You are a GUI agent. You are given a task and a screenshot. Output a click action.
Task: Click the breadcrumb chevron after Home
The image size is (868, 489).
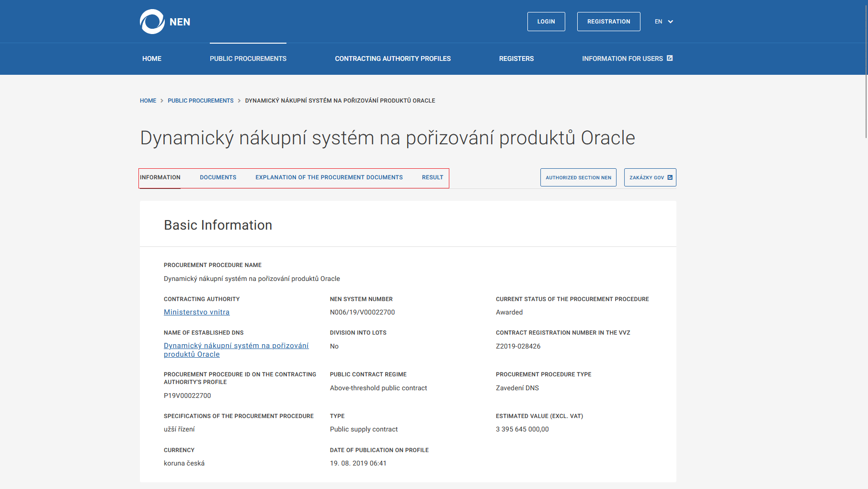click(162, 101)
